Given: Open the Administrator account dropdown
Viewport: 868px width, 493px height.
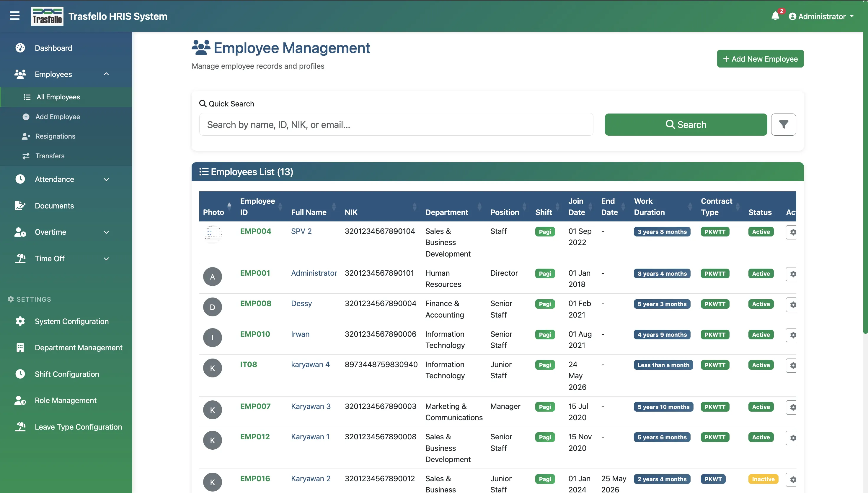Looking at the screenshot, I should [x=821, y=16].
